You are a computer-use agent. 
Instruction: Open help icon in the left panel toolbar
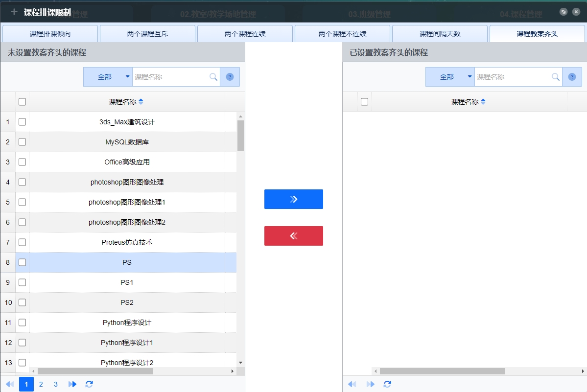[x=230, y=77]
